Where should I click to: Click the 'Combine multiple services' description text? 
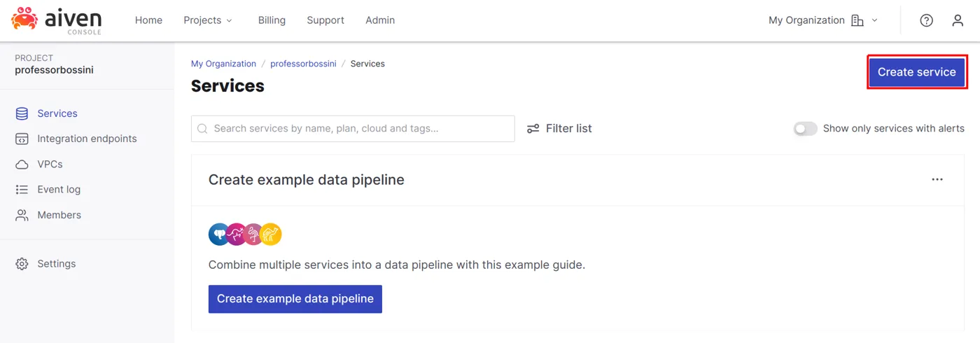(397, 265)
